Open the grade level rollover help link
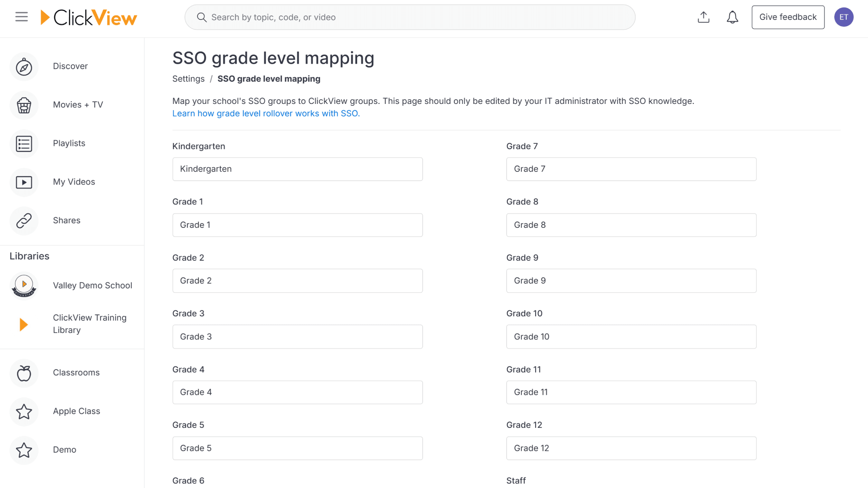868x488 pixels. pyautogui.click(x=266, y=113)
